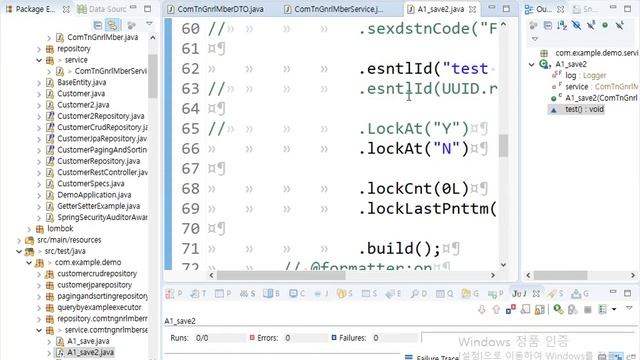Close the A1_save2.java editor tab
Screen dimensions: 640x360
[473, 9]
